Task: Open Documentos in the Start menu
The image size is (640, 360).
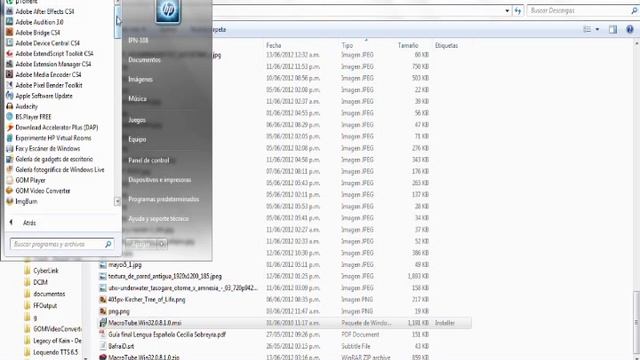Action: (x=144, y=60)
